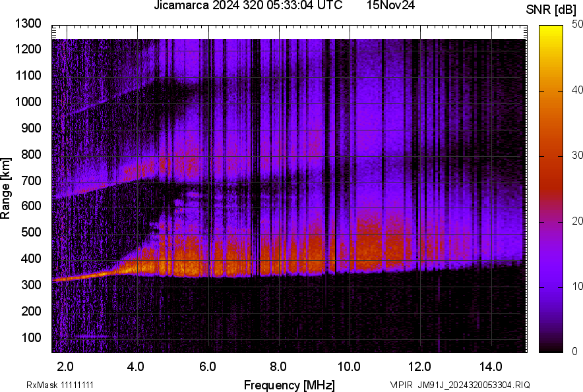The height and width of the screenshot is (392, 583).
Task: Click the 'Range [km]' y-axis label
Action: 6,188
